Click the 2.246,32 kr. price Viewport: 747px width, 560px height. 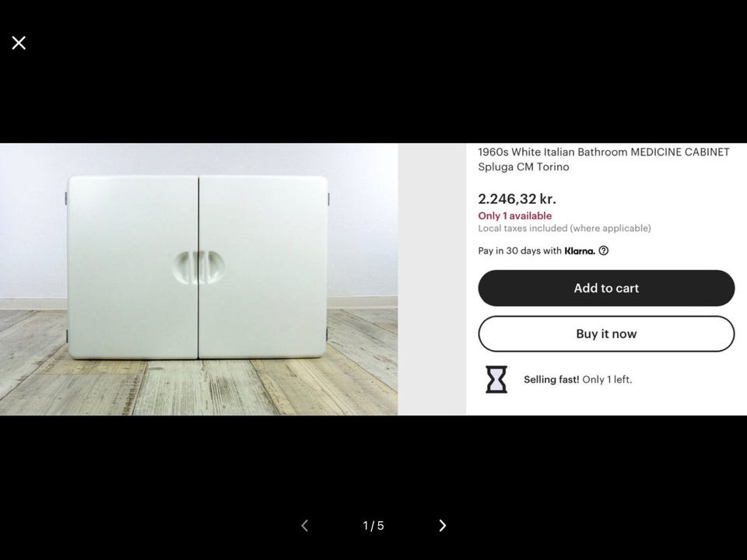click(x=517, y=198)
